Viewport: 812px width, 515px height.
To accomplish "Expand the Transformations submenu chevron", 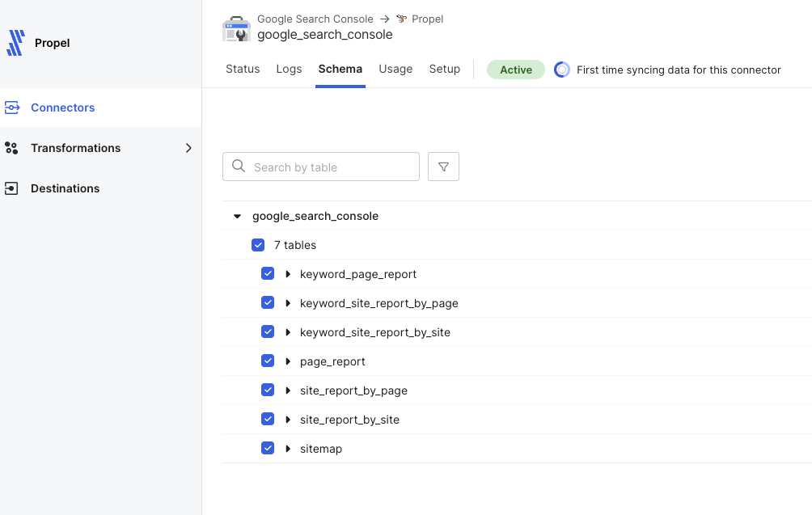I will pyautogui.click(x=188, y=148).
